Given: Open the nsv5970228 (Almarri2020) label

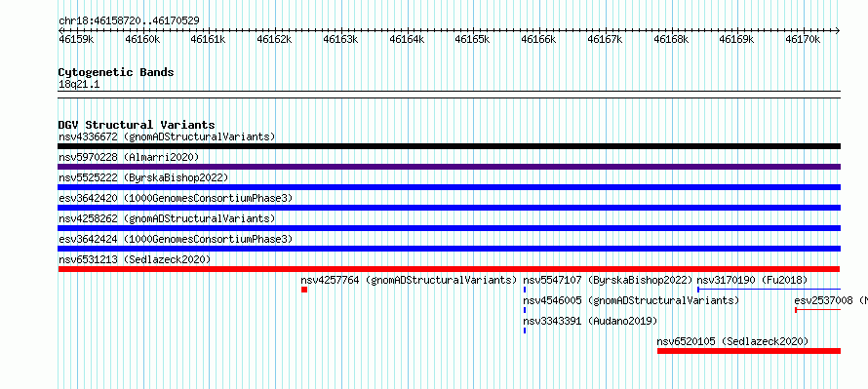Looking at the screenshot, I should [129, 157].
